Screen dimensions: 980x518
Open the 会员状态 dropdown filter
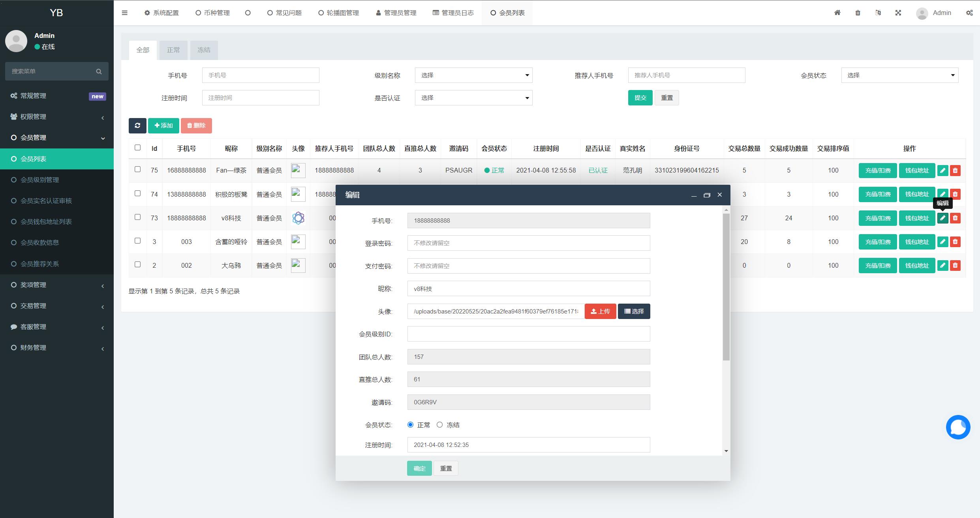899,75
